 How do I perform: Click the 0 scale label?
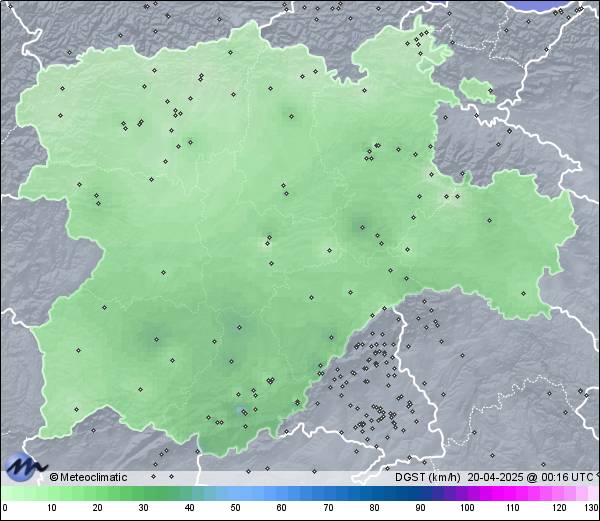tap(5, 508)
